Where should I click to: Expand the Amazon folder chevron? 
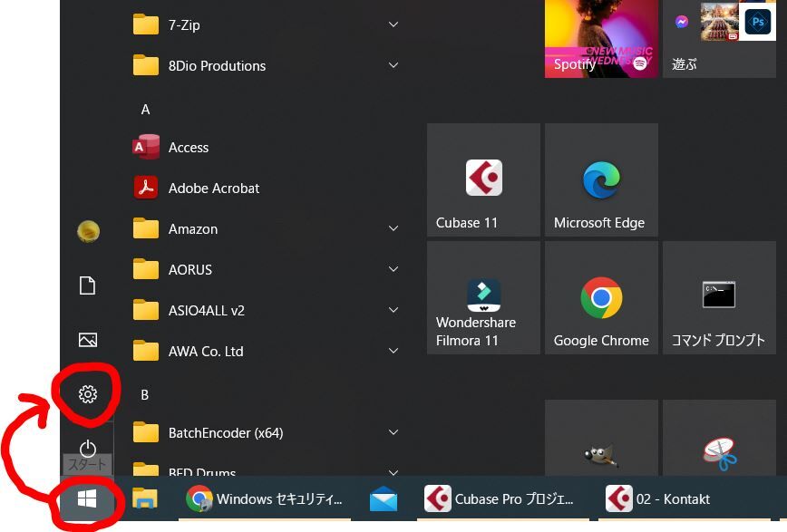pos(393,228)
